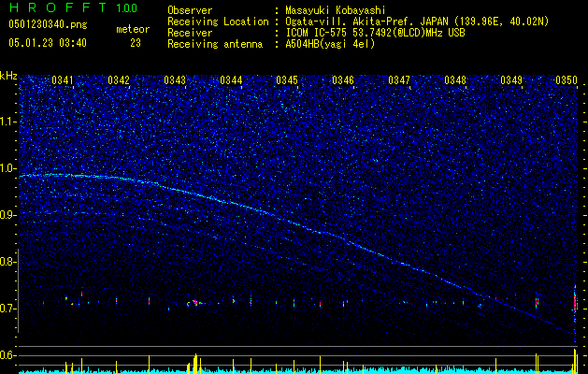Image resolution: width=588 pixels, height=374 pixels.
Task: Click the HROFFT 1.0.0 program title
Action: tap(73, 7)
